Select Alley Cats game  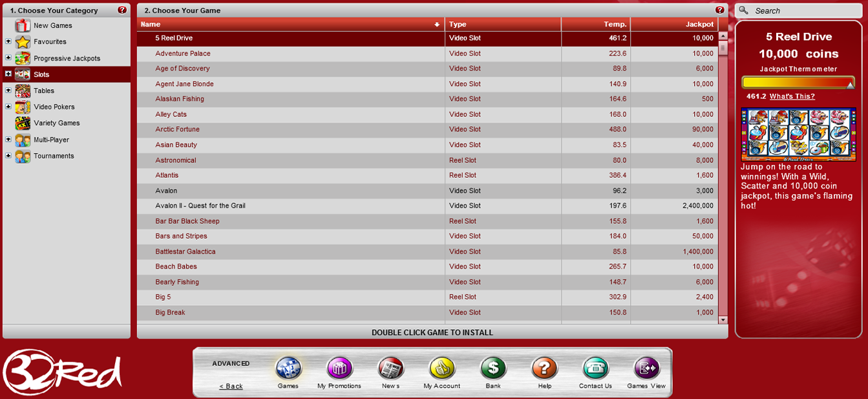pos(427,114)
